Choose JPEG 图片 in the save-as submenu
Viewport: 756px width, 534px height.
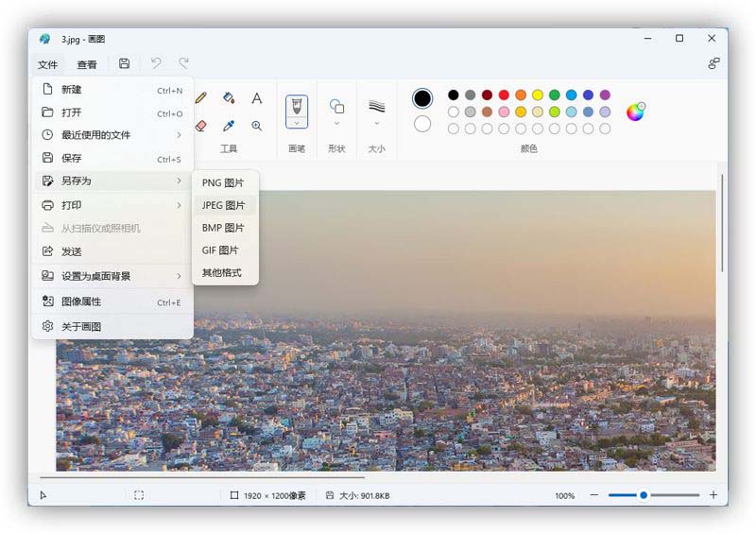pos(223,205)
